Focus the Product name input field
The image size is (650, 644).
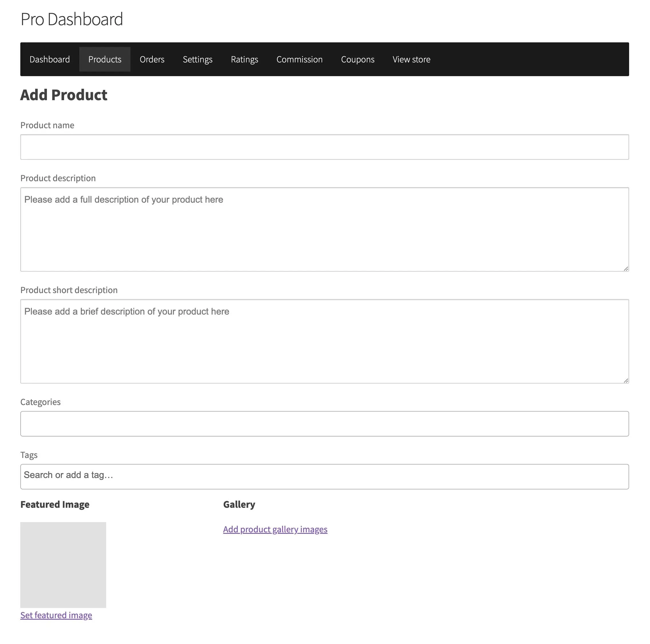(325, 147)
